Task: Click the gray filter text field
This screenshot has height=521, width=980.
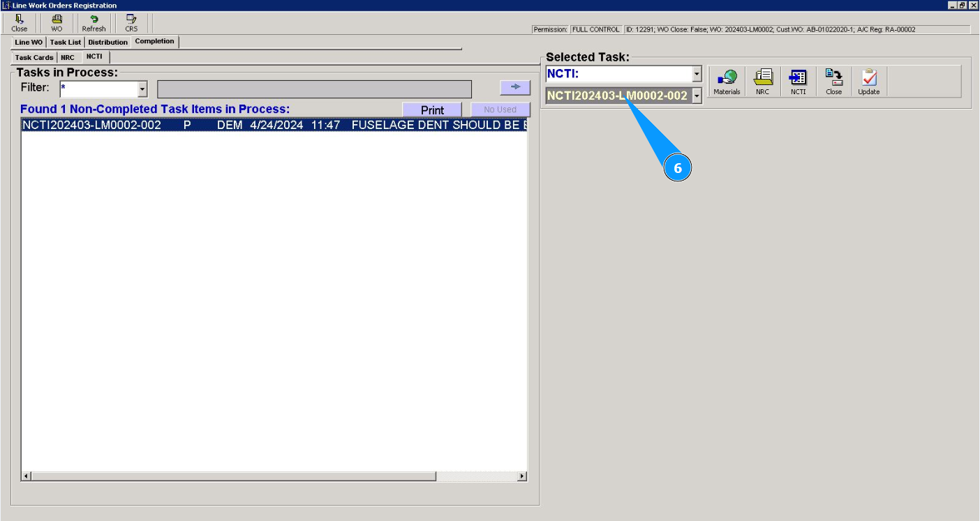Action: point(314,89)
